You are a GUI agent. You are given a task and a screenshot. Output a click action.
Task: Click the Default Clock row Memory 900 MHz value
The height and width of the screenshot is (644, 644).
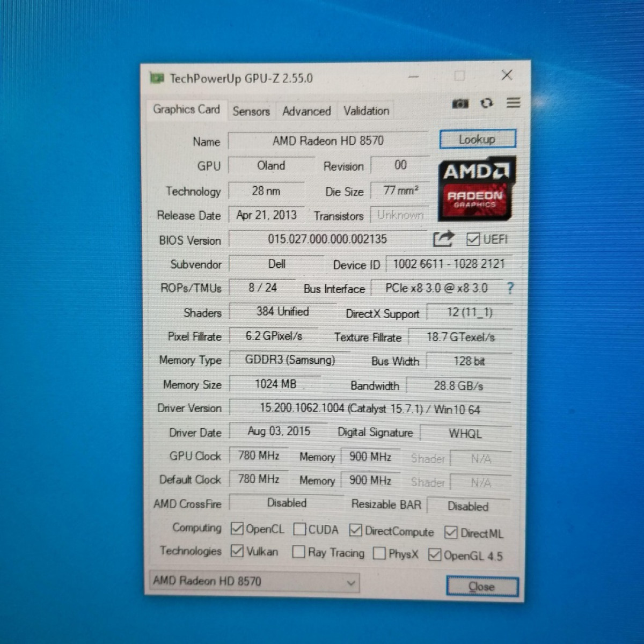tap(370, 480)
